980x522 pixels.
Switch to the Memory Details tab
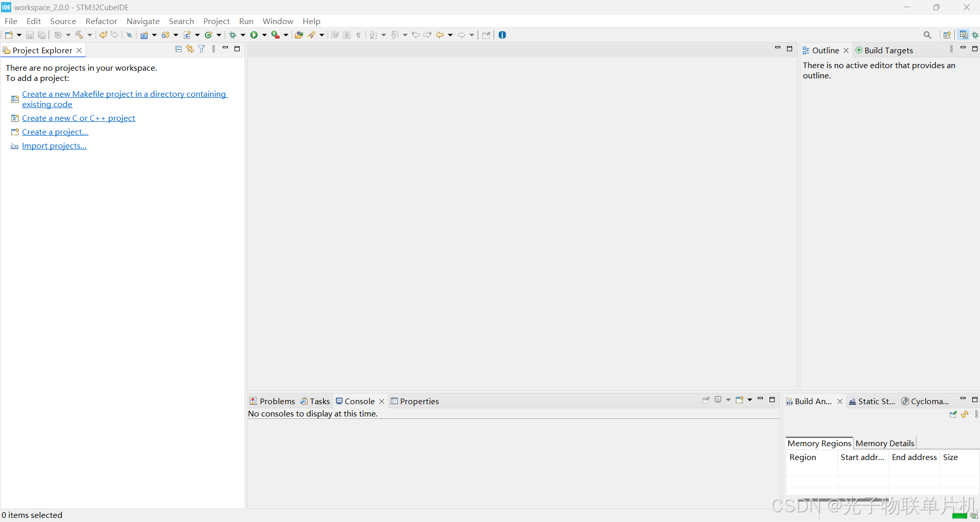pos(885,443)
